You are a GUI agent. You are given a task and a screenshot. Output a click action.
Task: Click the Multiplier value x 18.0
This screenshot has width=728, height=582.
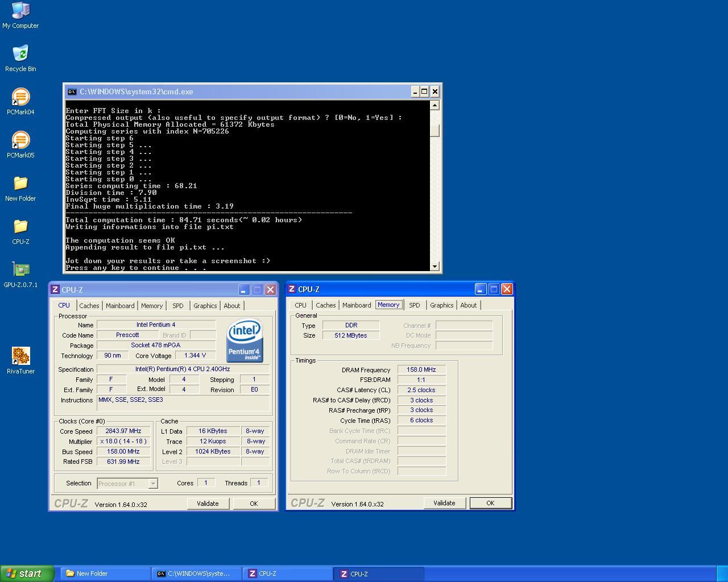pyautogui.click(x=123, y=441)
